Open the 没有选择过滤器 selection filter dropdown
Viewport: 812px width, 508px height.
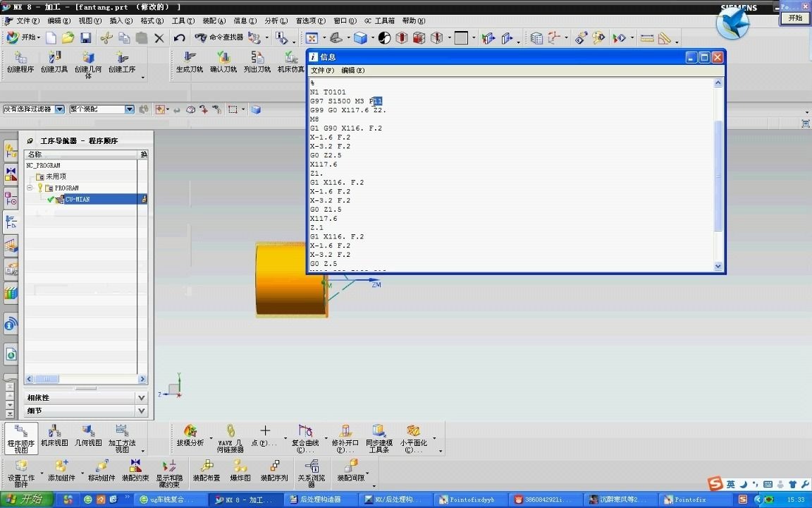pos(59,109)
